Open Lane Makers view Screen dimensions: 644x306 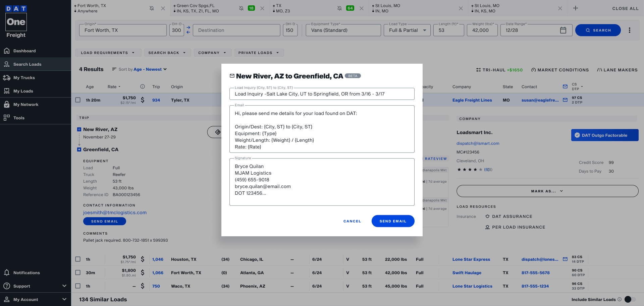click(x=617, y=70)
